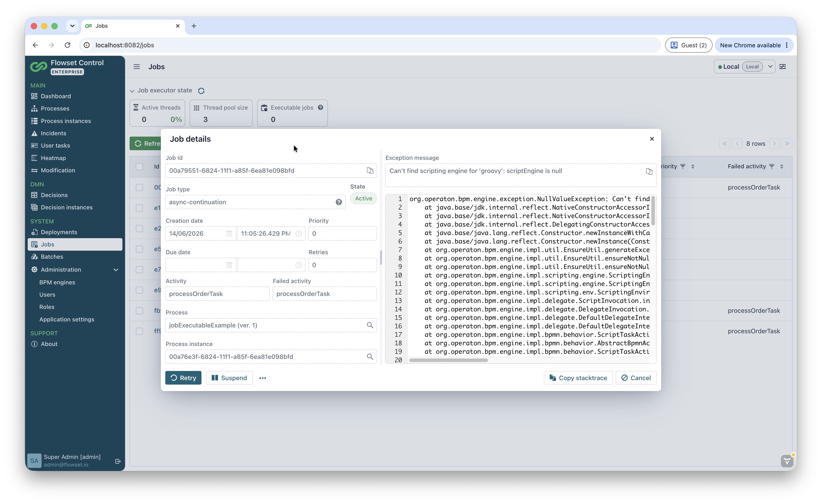This screenshot has width=822, height=504.
Task: Open due date calendar picker
Action: click(x=229, y=265)
